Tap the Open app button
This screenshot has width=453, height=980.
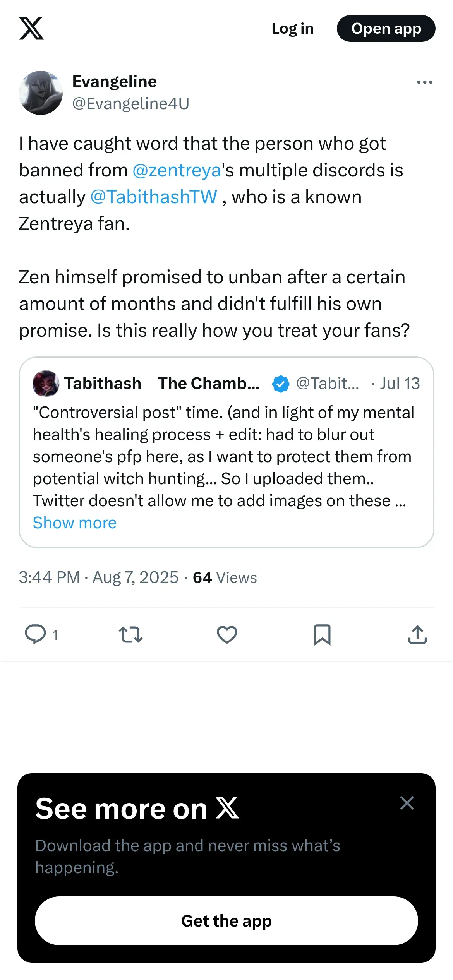click(x=386, y=29)
